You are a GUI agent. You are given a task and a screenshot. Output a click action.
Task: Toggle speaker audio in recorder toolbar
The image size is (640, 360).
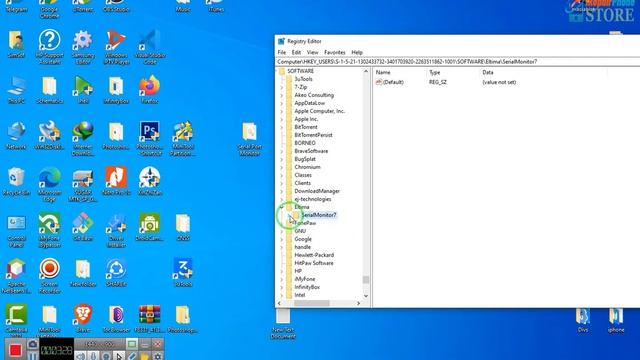pos(80,356)
